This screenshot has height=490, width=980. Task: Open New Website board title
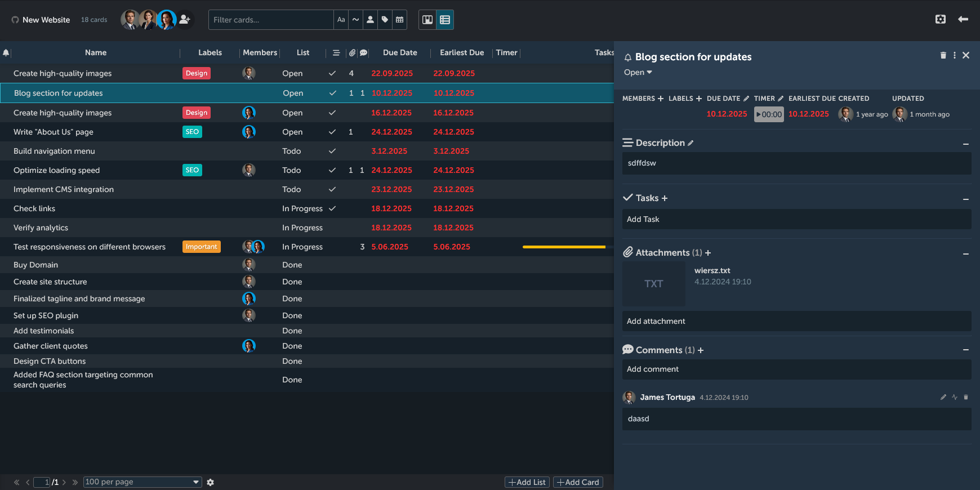[46, 20]
